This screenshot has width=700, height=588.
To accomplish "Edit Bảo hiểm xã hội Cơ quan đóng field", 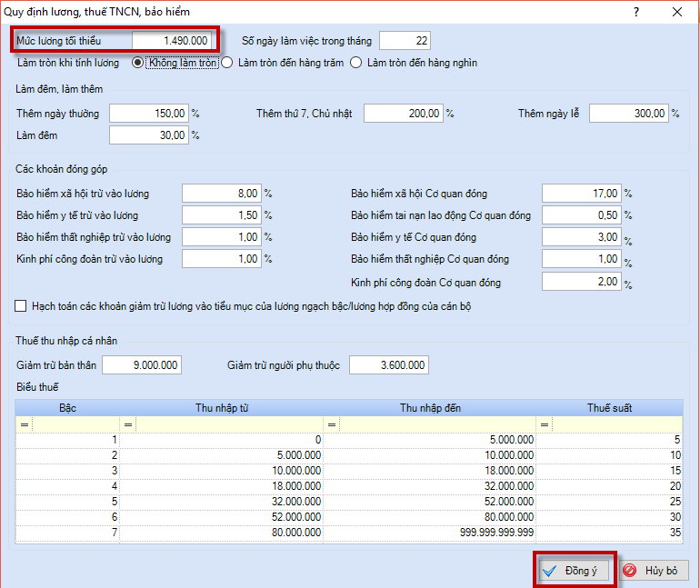I will click(582, 194).
